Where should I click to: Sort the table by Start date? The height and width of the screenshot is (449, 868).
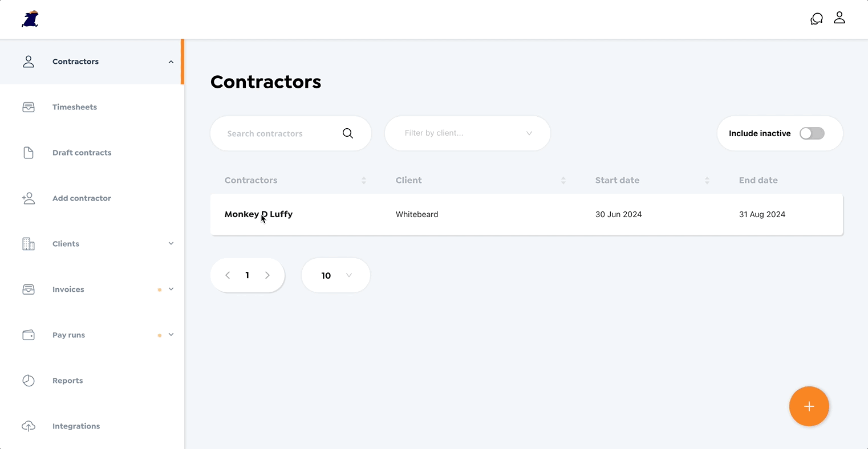point(707,179)
